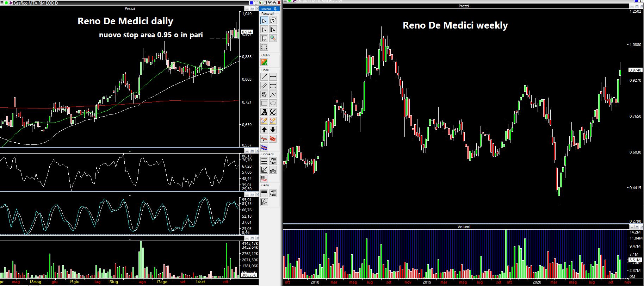Click the window layout icon in daily chart header
This screenshot has height=286, width=644.
265,3
